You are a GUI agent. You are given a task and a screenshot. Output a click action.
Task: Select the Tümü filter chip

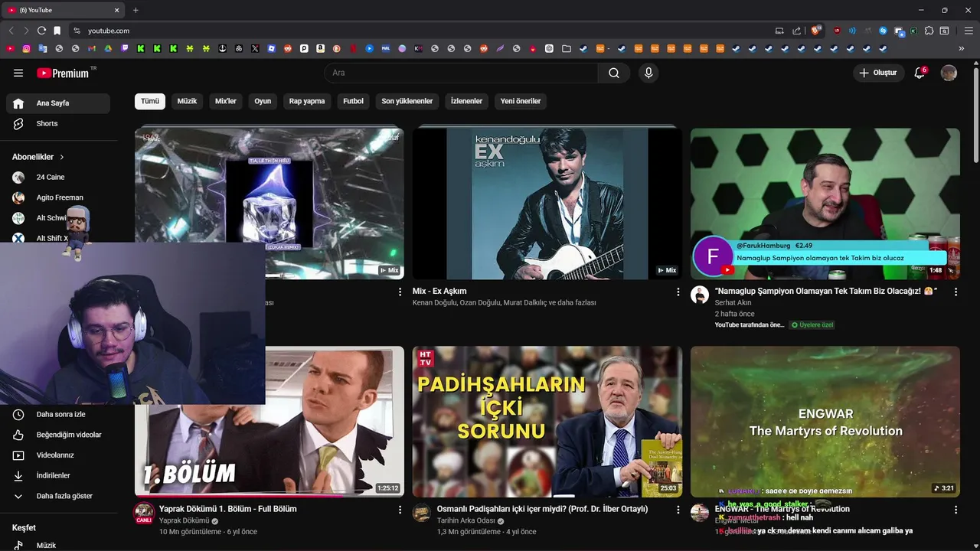click(x=150, y=101)
